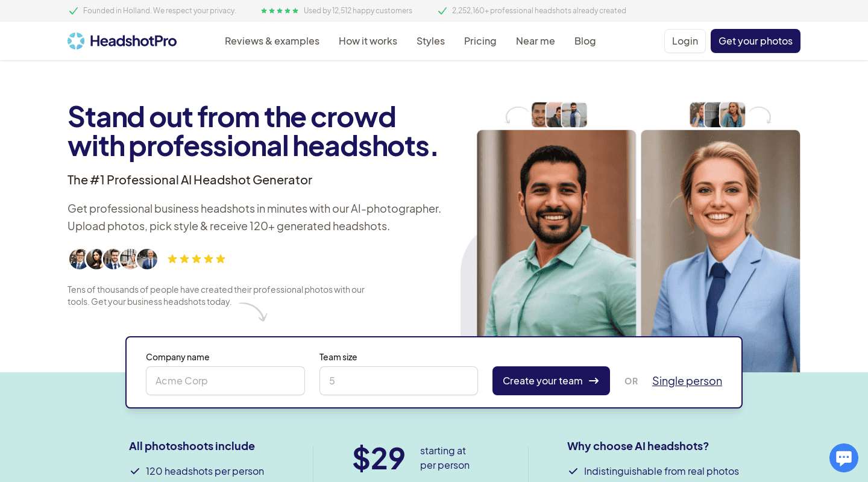This screenshot has width=868, height=482.
Task: Open the Pricing page
Action: 480,41
